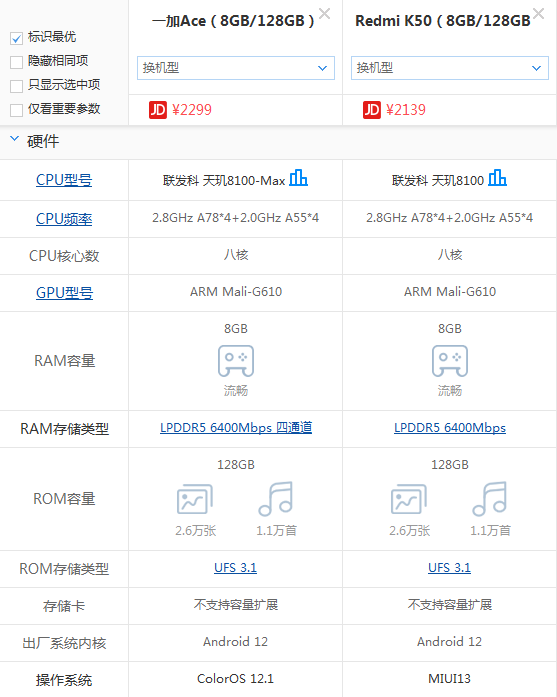This screenshot has height=697, width=557.
Task: Click the 联发科 天玑8100-Max text
Action: (224, 180)
